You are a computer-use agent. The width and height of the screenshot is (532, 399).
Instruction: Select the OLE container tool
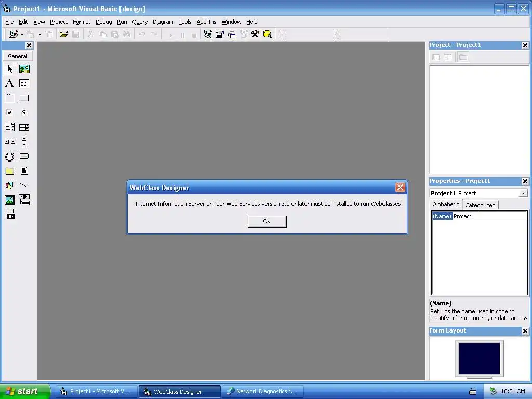[10, 215]
